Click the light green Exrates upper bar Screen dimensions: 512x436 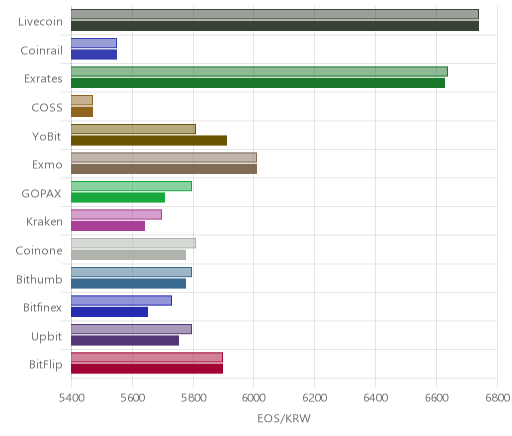click(x=259, y=72)
